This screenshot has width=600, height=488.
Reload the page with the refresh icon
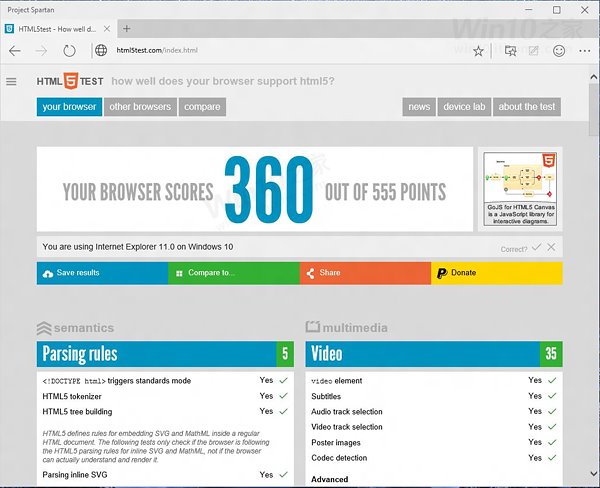[69, 51]
